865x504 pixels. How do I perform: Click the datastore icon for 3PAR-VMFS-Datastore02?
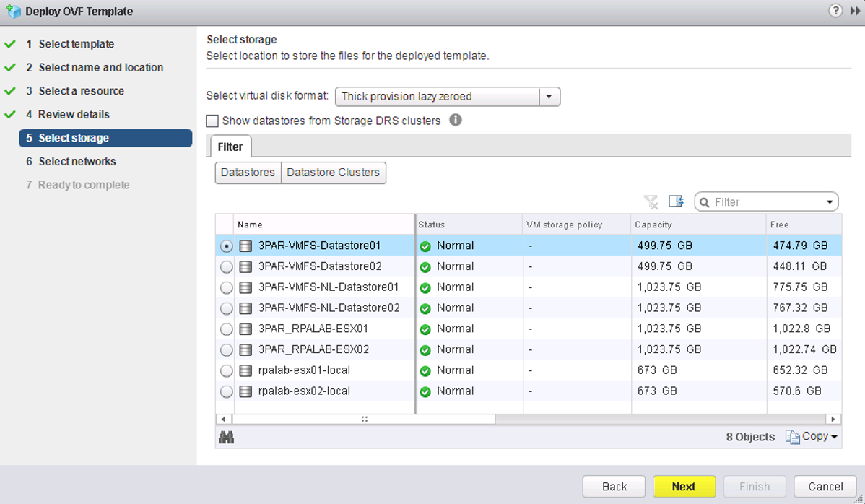click(x=245, y=267)
